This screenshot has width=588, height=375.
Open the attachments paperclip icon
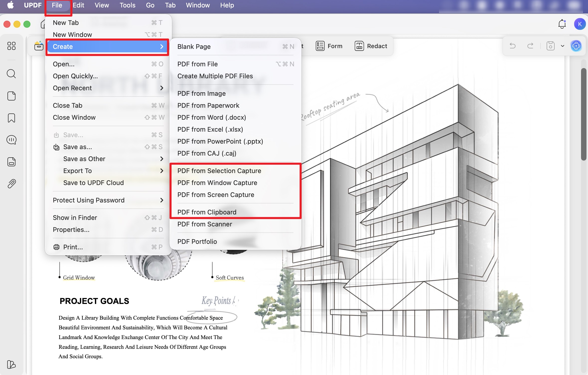[x=11, y=184]
